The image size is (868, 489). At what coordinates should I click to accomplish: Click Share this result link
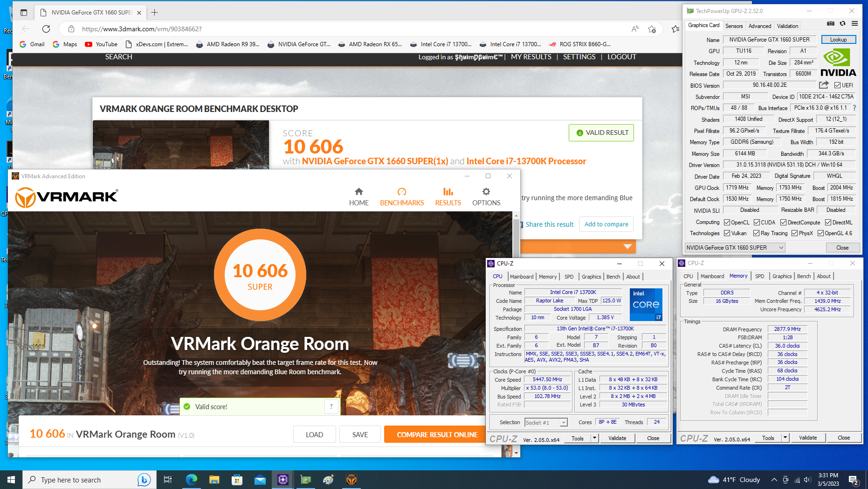coord(549,224)
